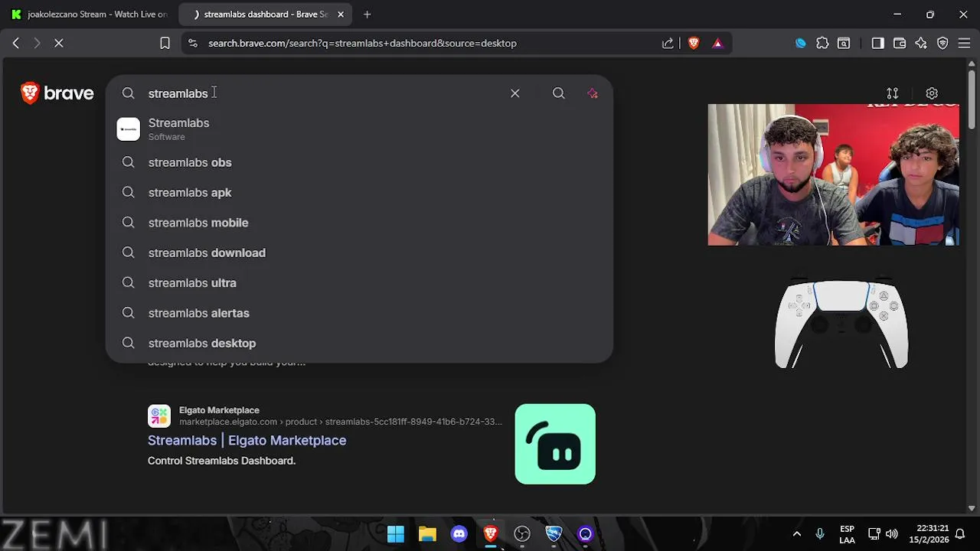Image resolution: width=980 pixels, height=551 pixels.
Task: Open the Brave Wallet icon
Action: click(x=900, y=44)
